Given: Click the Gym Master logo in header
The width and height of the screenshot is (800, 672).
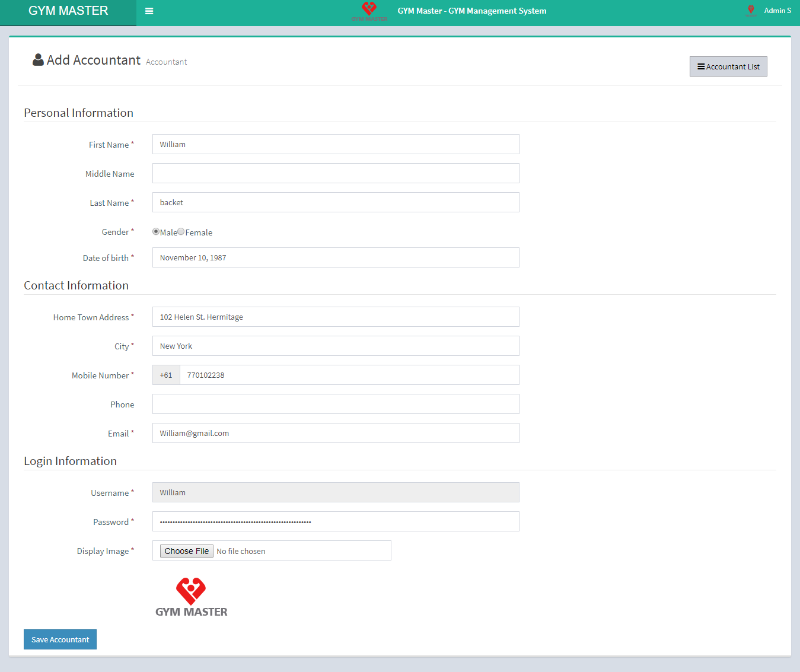Looking at the screenshot, I should [x=369, y=11].
